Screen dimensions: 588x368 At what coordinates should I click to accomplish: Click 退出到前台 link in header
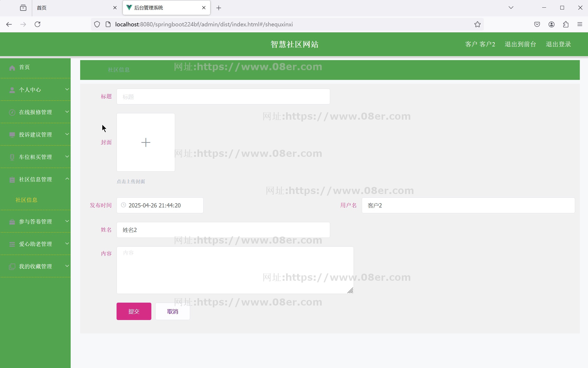click(520, 44)
